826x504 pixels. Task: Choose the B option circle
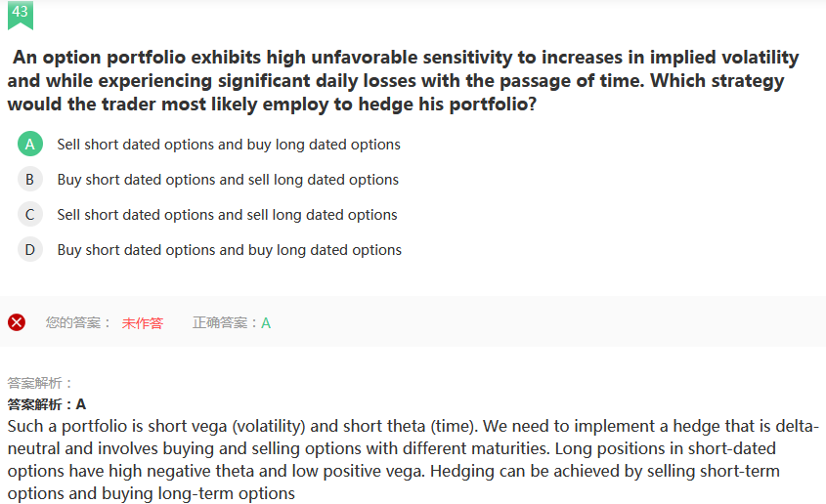pos(30,180)
